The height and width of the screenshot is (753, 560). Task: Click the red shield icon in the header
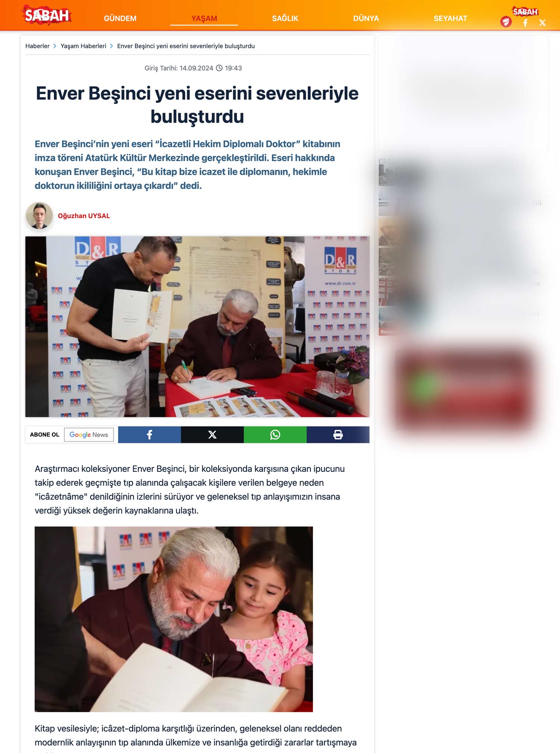tap(506, 22)
